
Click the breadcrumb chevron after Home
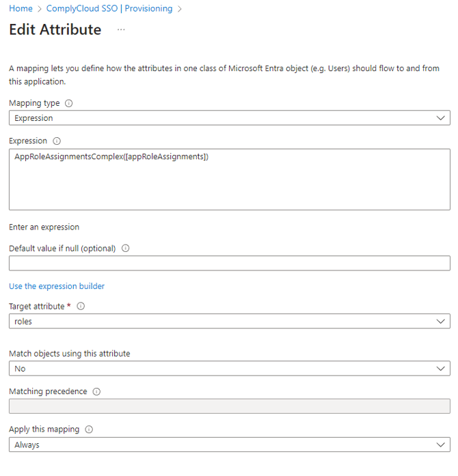pyautogui.click(x=40, y=9)
